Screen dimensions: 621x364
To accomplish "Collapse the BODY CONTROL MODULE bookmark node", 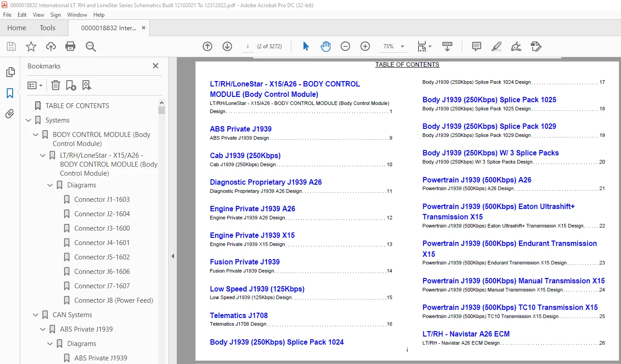I will pyautogui.click(x=36, y=135).
